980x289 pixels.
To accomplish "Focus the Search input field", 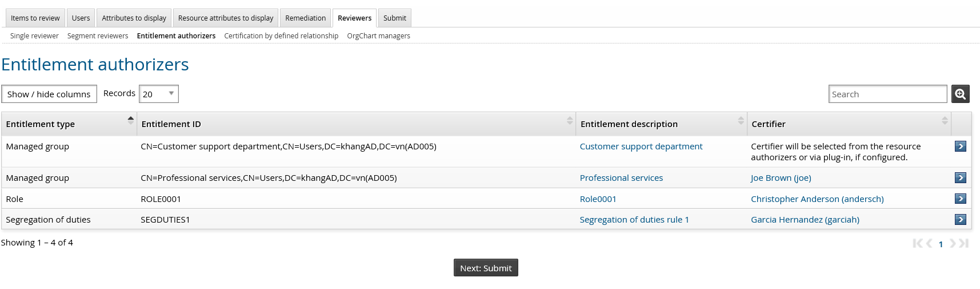I will (887, 94).
